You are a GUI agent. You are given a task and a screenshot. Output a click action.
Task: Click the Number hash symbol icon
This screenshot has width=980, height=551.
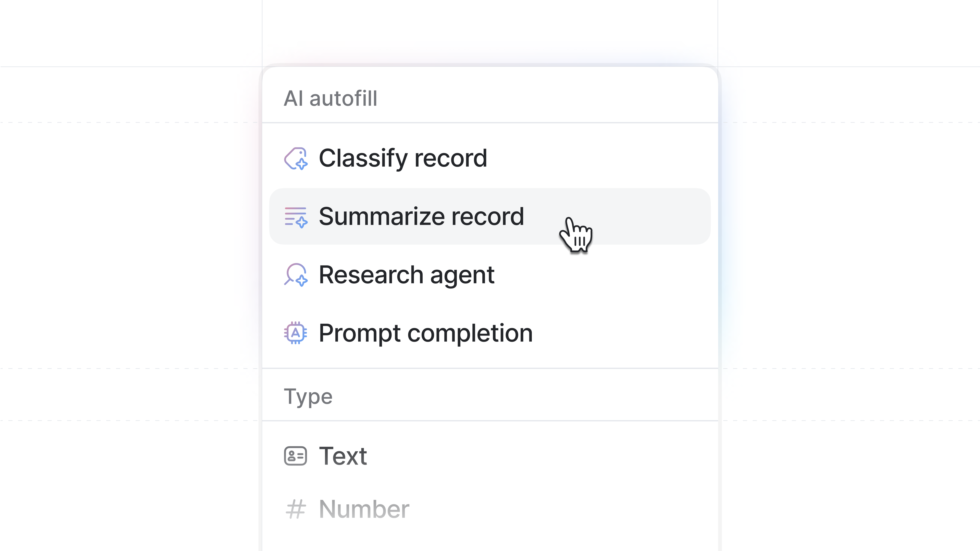pyautogui.click(x=296, y=509)
